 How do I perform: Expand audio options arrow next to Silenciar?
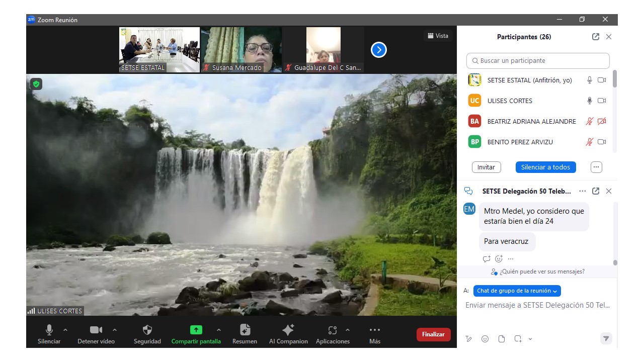tap(65, 330)
